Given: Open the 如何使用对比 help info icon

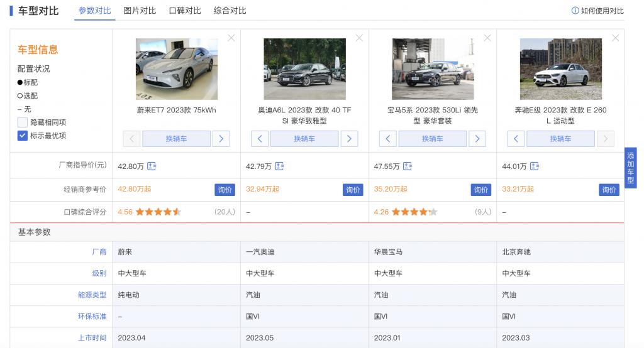Looking at the screenshot, I should pos(575,11).
